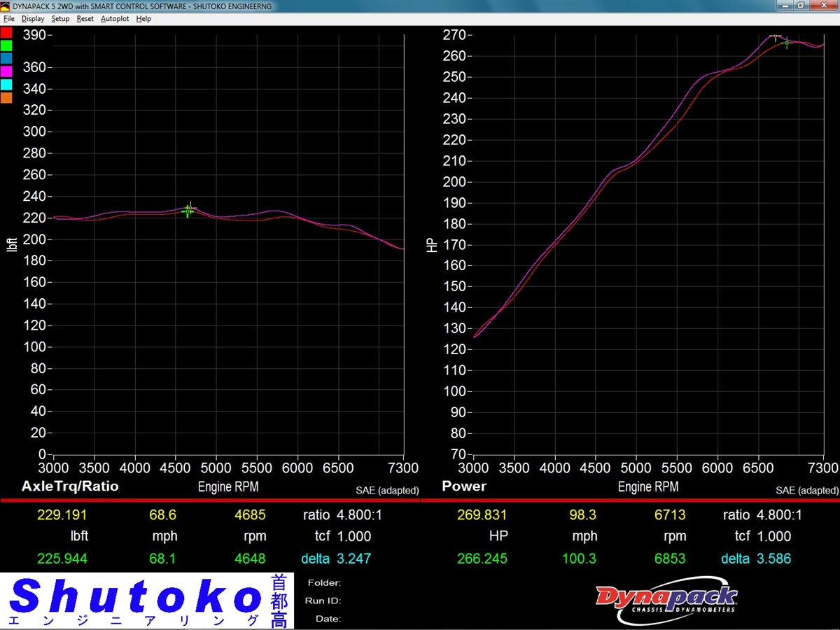Viewport: 840px width, 630px height.
Task: Pick the blue run color swatch
Action: click(x=6, y=58)
